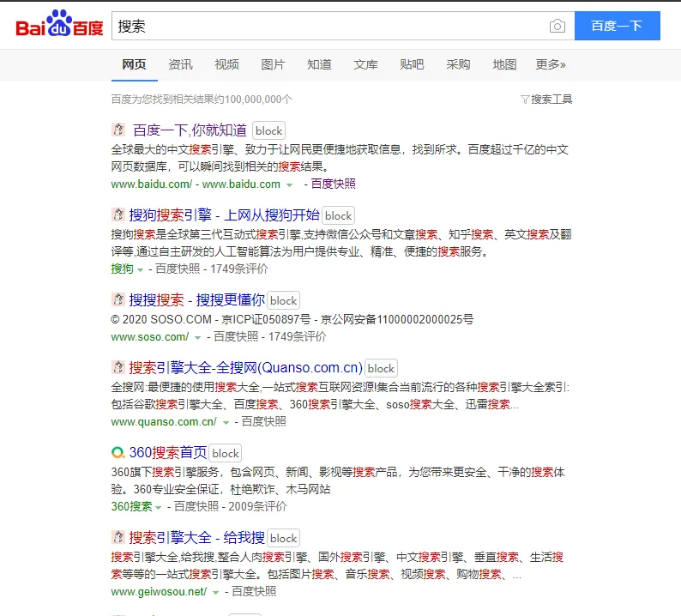
Task: Click the www.geiwosou.net/ green URL
Action: pyautogui.click(x=159, y=592)
